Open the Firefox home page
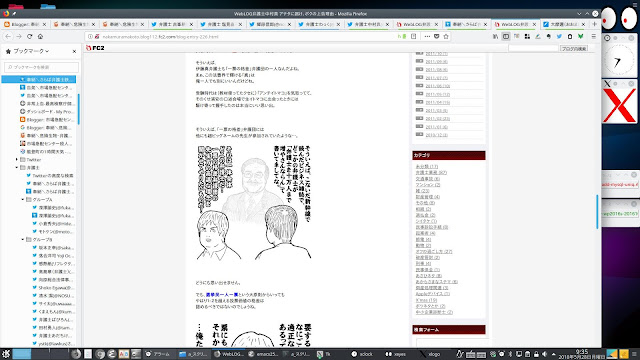 click(x=40, y=36)
